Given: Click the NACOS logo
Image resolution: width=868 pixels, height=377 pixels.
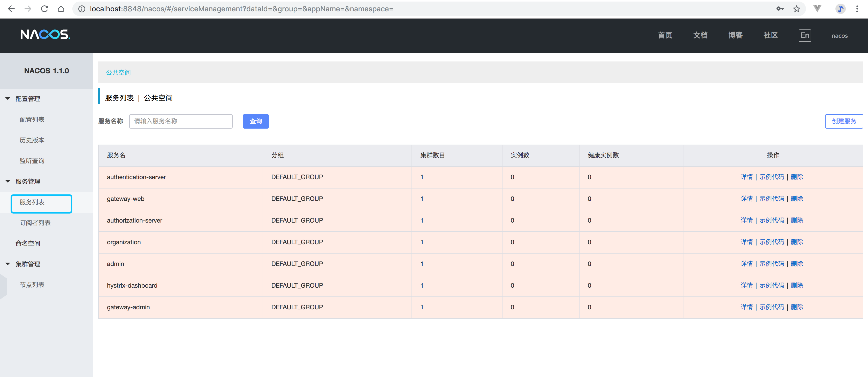Looking at the screenshot, I should pyautogui.click(x=45, y=35).
